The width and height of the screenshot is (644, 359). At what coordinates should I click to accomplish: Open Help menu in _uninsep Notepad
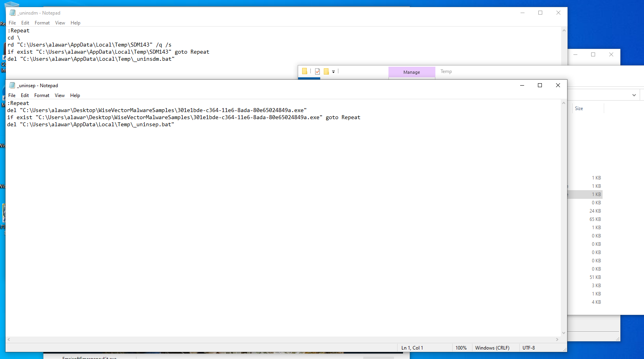75,95
